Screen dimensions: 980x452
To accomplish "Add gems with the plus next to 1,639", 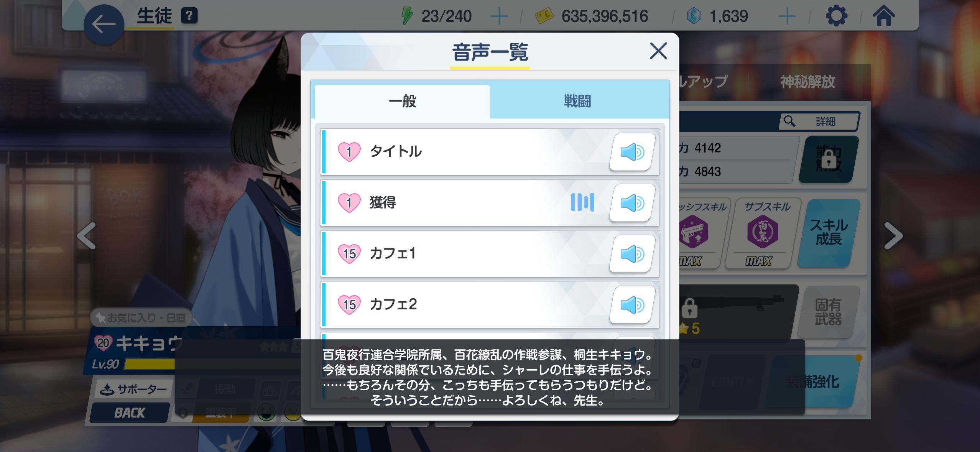I will [787, 16].
